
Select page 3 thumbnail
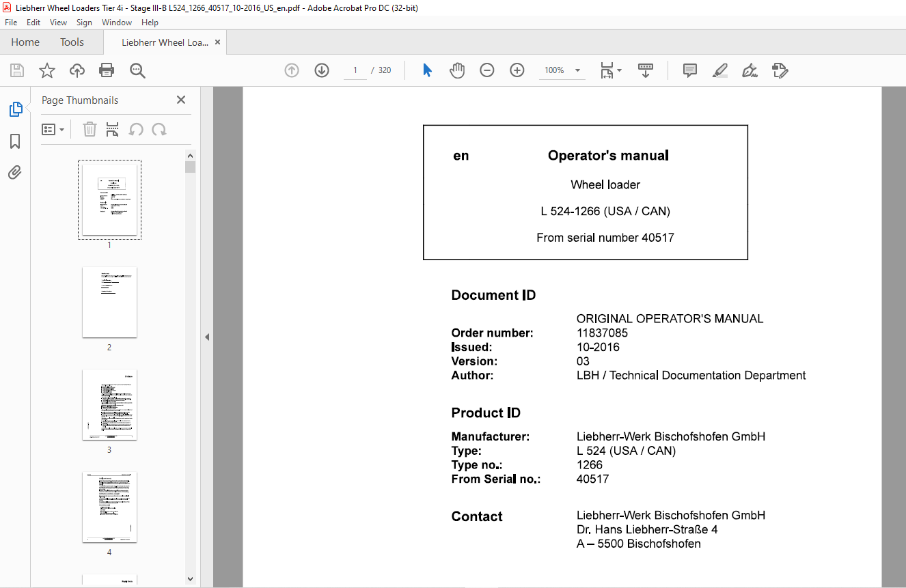coord(109,404)
